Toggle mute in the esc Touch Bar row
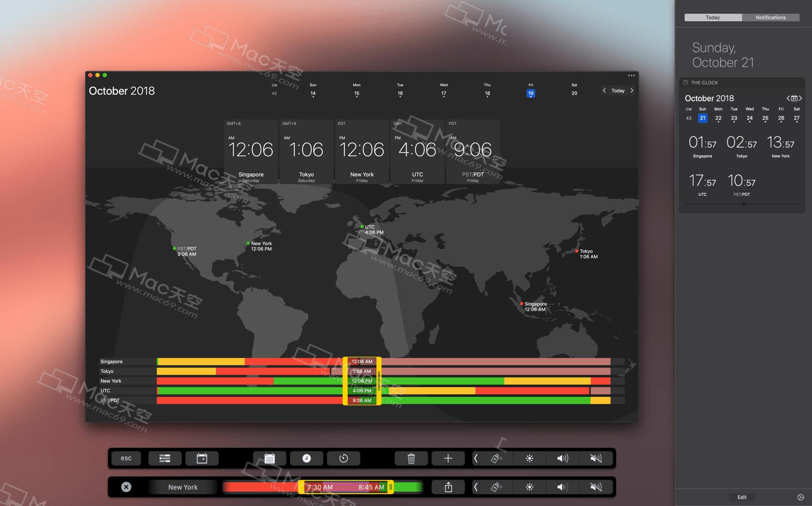 pos(596,458)
